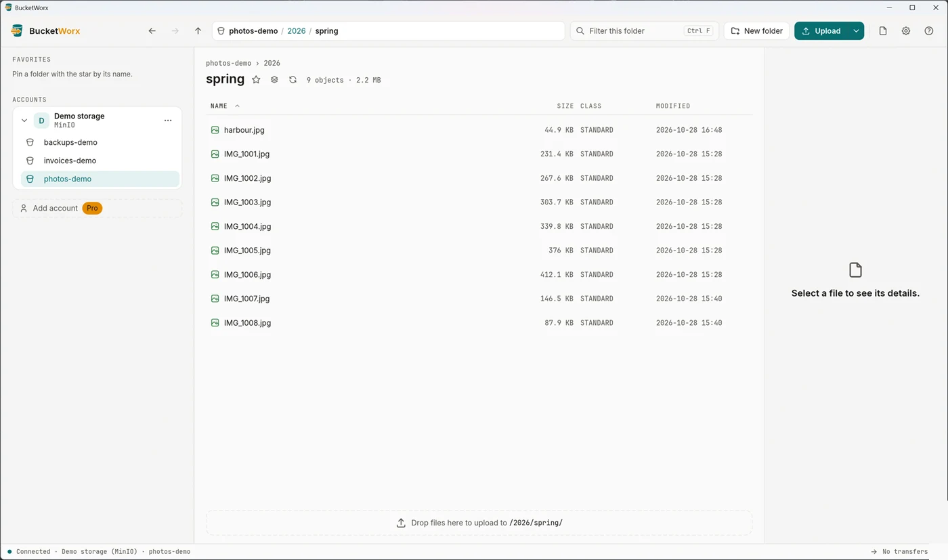Click photos-demo breadcrumb above spring title
The width and height of the screenshot is (948, 560).
click(x=228, y=63)
